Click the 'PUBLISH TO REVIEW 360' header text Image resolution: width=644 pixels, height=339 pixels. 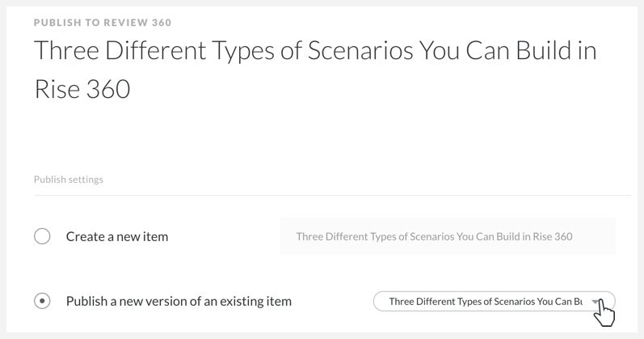(103, 23)
